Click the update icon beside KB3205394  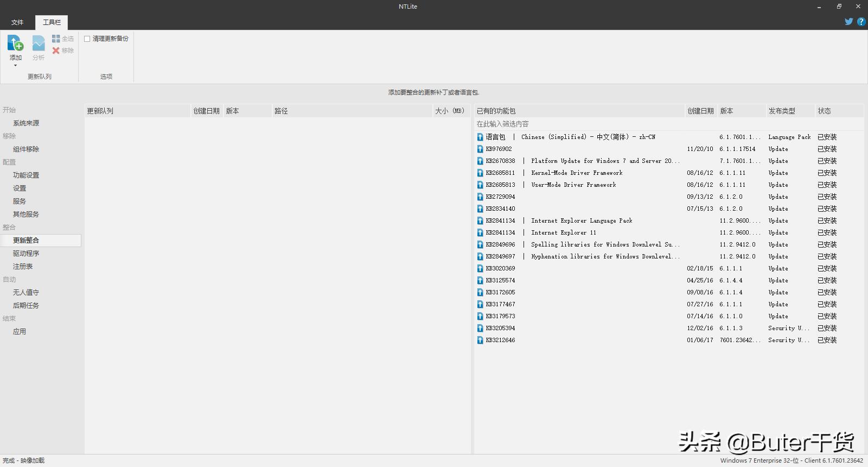pyautogui.click(x=480, y=328)
